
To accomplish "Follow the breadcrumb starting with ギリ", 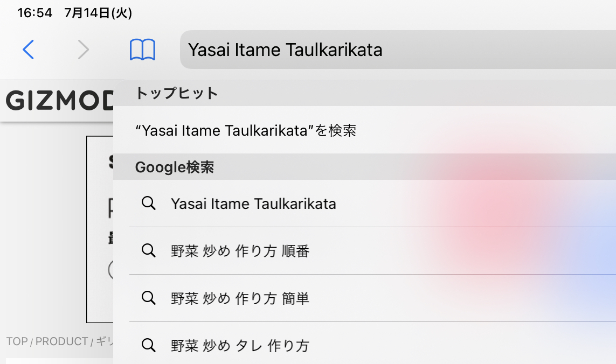I will point(105,341).
